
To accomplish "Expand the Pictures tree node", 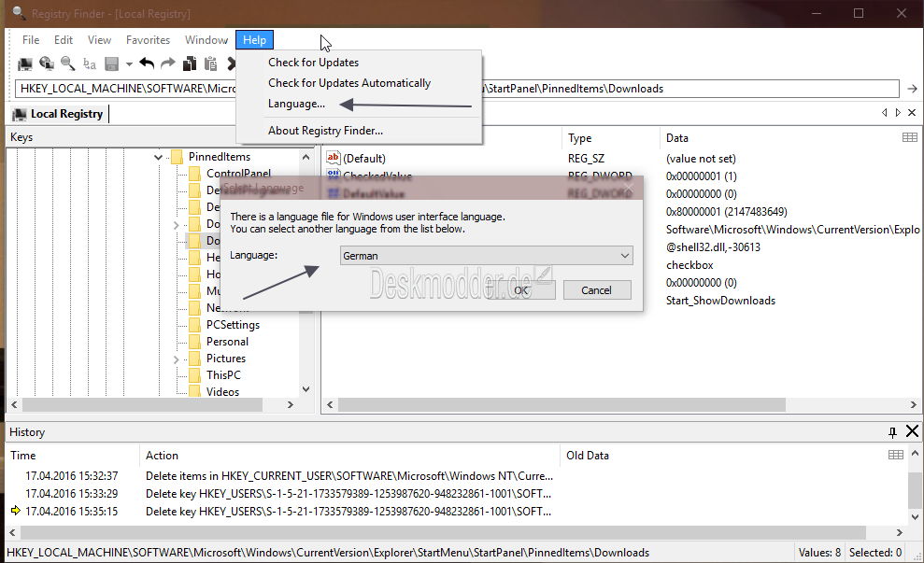I will pyautogui.click(x=176, y=359).
